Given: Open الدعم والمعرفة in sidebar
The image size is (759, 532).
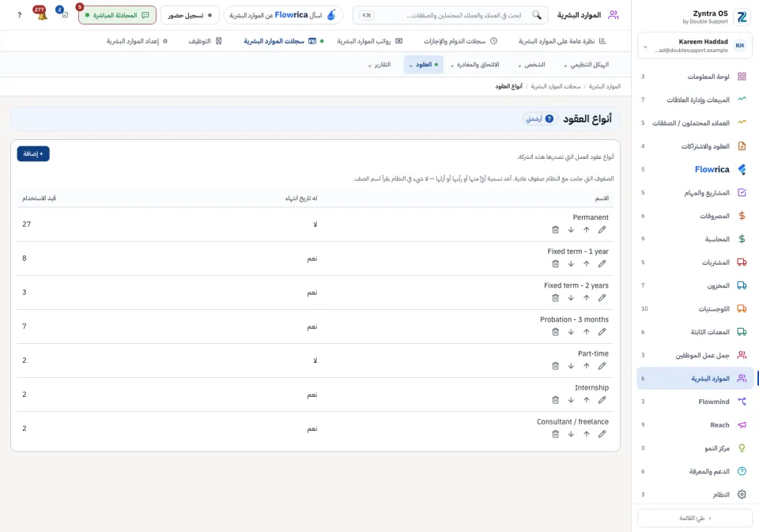Looking at the screenshot, I should point(694,471).
